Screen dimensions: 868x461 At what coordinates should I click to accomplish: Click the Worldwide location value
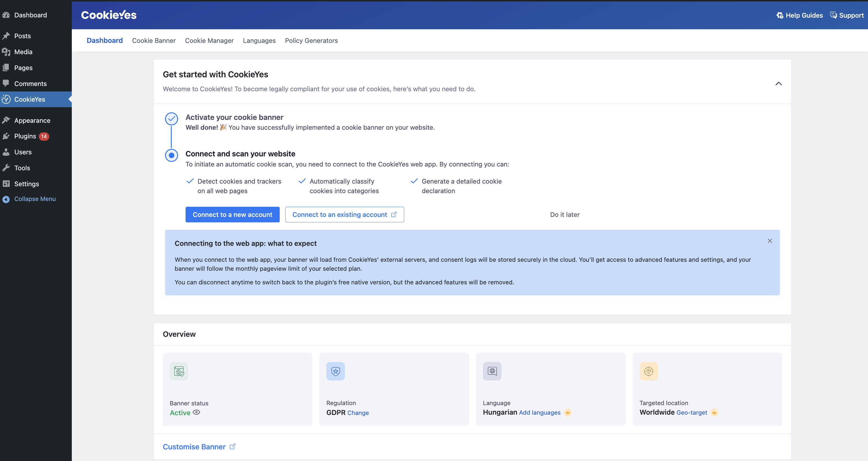657,412
